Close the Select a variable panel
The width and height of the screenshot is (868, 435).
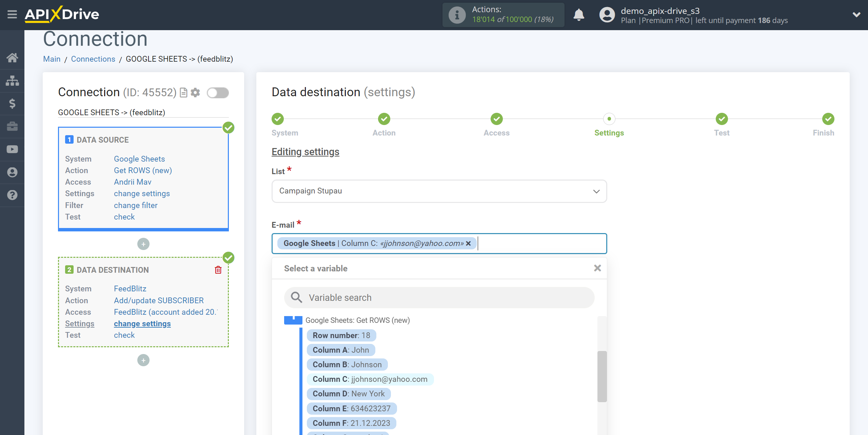(x=597, y=268)
